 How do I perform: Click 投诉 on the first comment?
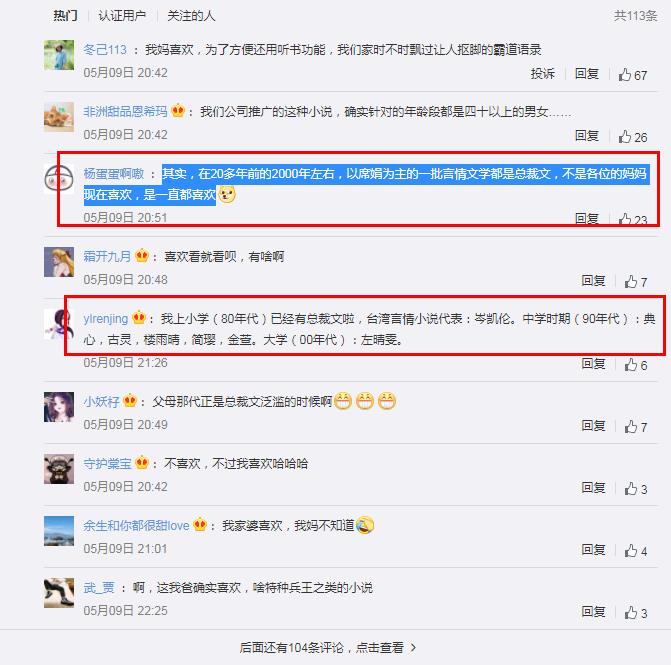543,74
